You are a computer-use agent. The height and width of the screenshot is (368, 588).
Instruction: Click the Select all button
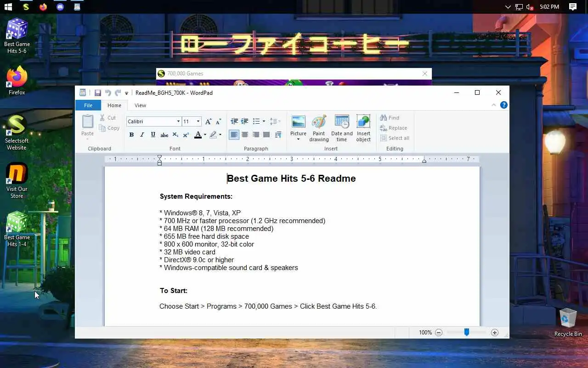pos(395,138)
